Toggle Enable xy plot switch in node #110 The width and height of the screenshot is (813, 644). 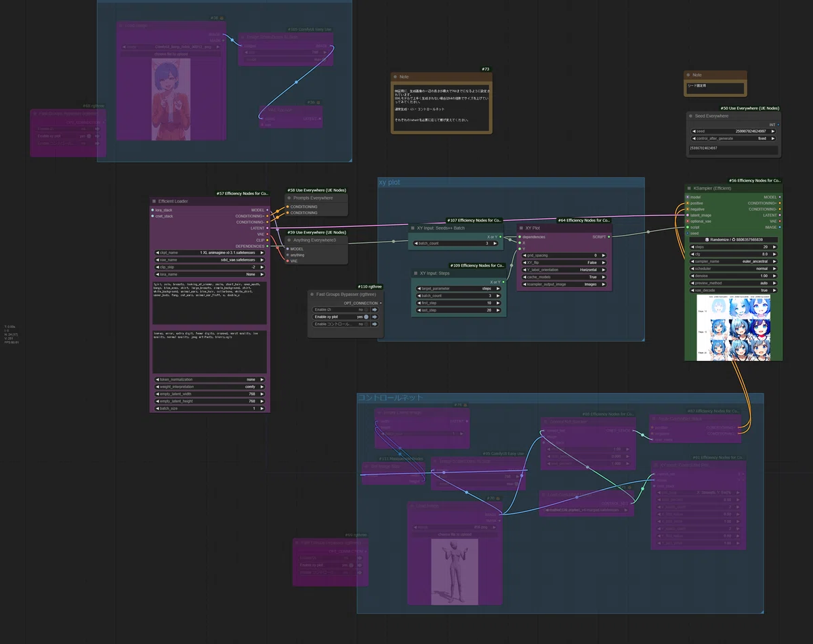366,317
